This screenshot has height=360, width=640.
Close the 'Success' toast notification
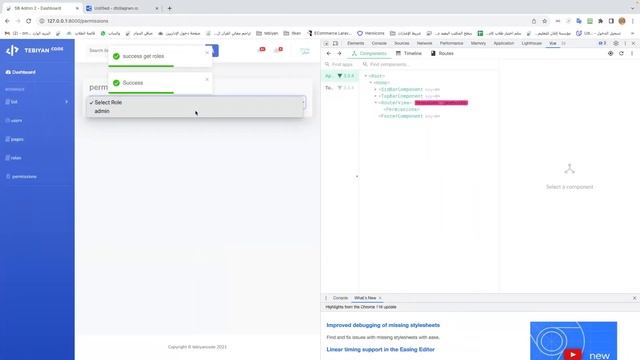coord(207,79)
